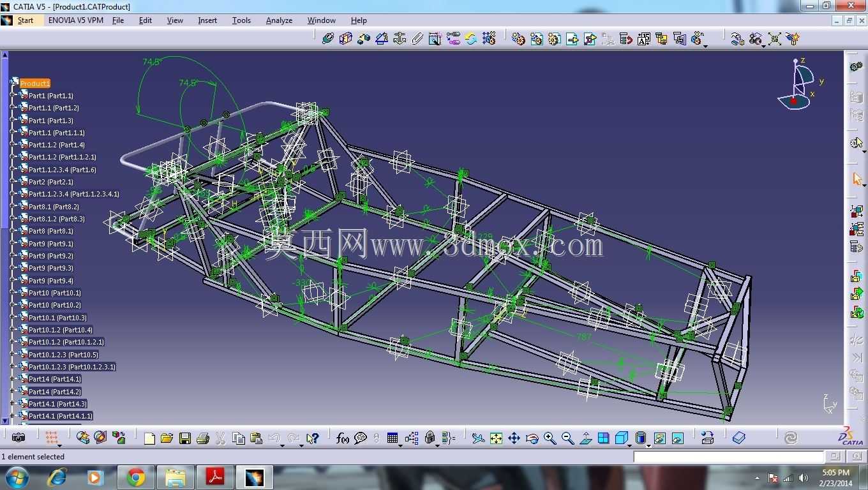The height and width of the screenshot is (490, 868).
Task: Select Product1 root in tree
Action: (x=34, y=84)
